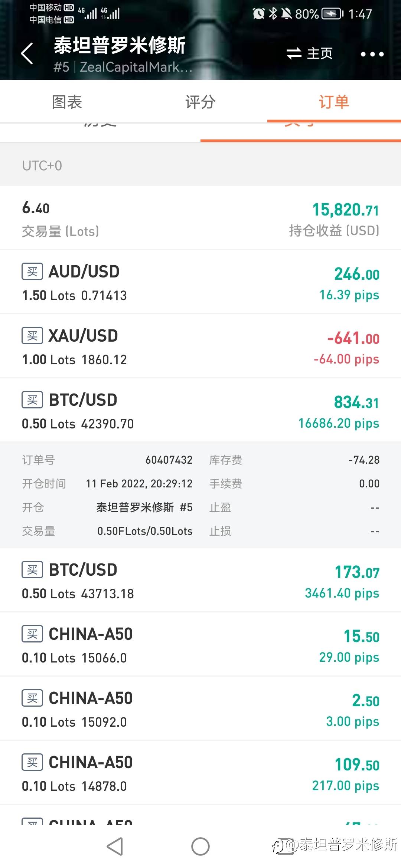Screen dimensions: 401x868
Task: Expand the CHINA-A50 14878.0 order row
Action: (200, 773)
